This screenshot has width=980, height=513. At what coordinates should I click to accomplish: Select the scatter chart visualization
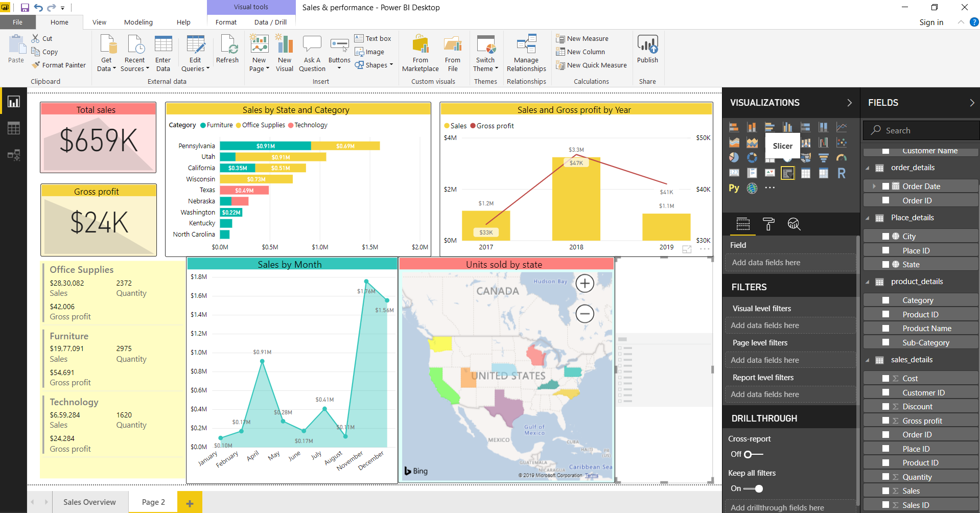pos(841,143)
